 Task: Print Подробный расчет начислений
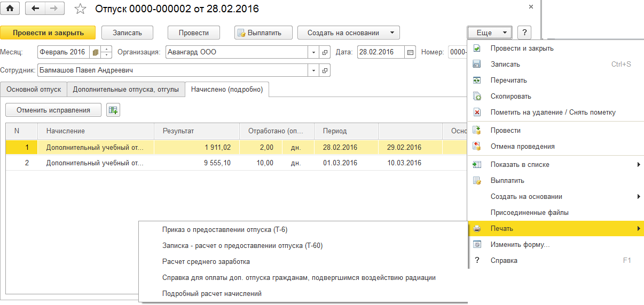(x=303, y=294)
